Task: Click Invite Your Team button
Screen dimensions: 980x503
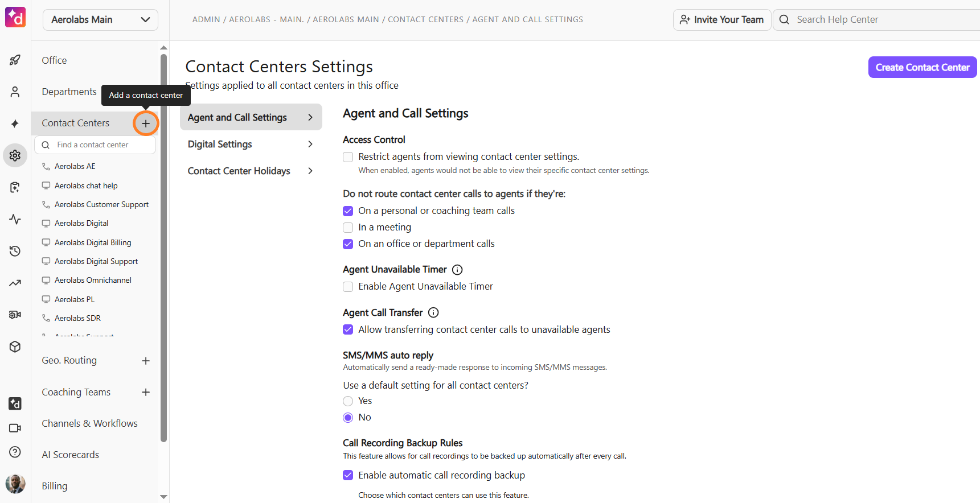Action: (722, 19)
